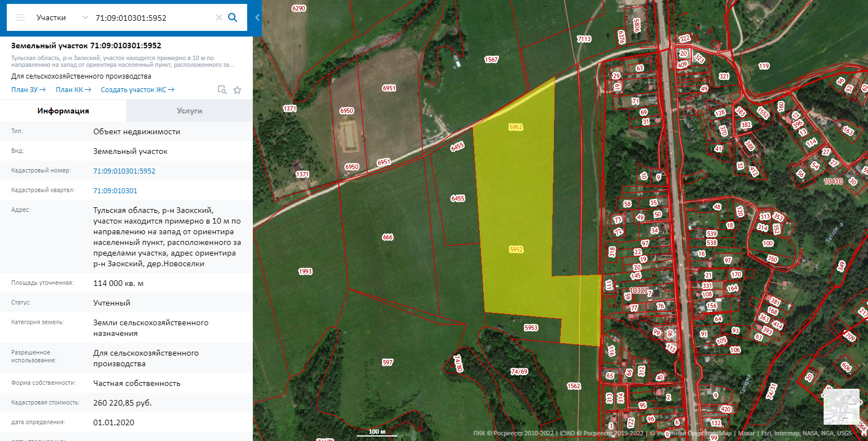
Task: Run the cadastral number search
Action: pyautogui.click(x=233, y=17)
